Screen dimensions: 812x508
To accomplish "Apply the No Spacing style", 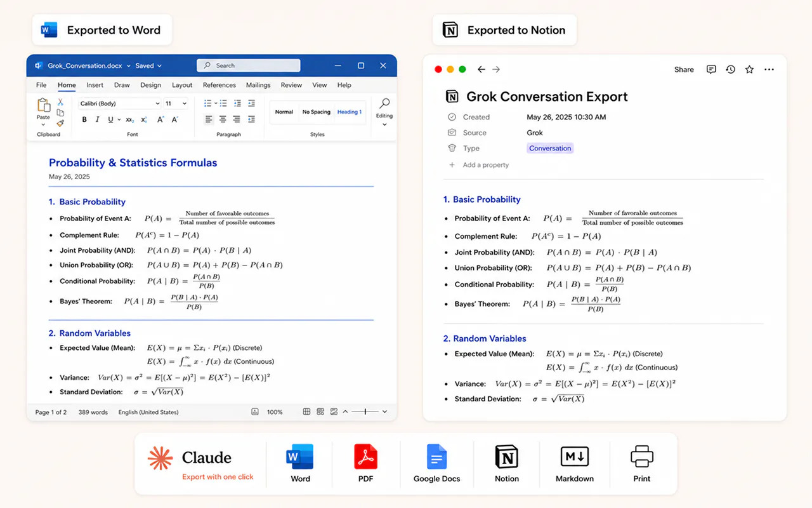I will (x=317, y=112).
